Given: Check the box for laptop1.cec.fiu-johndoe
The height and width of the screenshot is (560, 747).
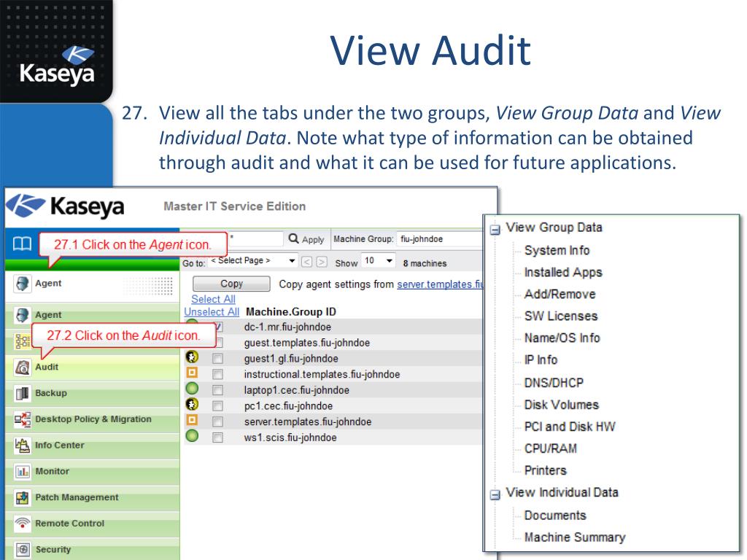Looking at the screenshot, I should tap(217, 391).
